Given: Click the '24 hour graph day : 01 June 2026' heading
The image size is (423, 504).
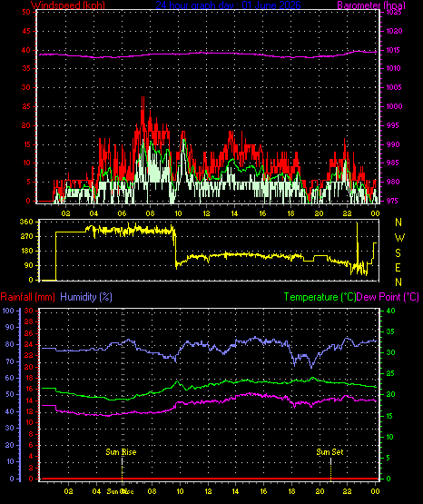Looking at the screenshot, I should [229, 5].
